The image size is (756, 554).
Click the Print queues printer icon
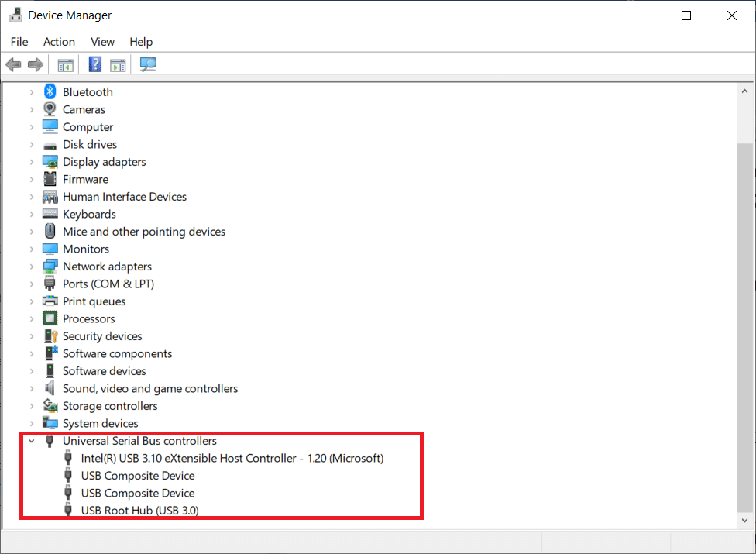(x=50, y=301)
